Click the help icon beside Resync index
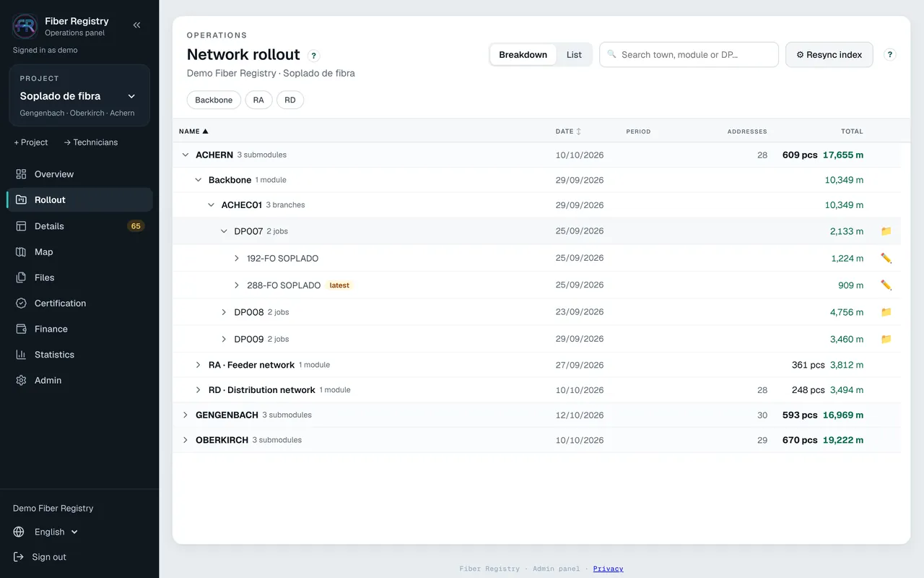Viewport: 924px width, 578px height. (x=890, y=54)
